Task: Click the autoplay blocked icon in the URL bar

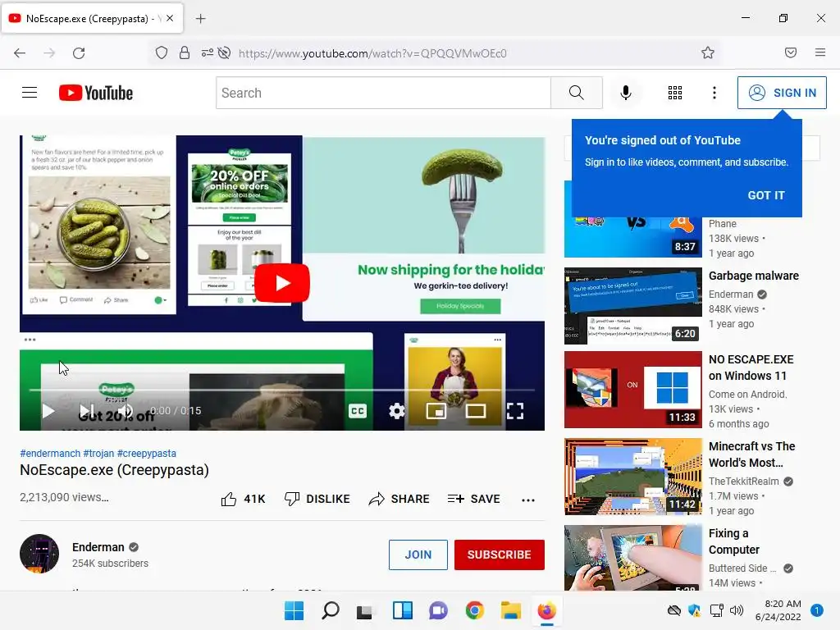Action: click(x=225, y=53)
